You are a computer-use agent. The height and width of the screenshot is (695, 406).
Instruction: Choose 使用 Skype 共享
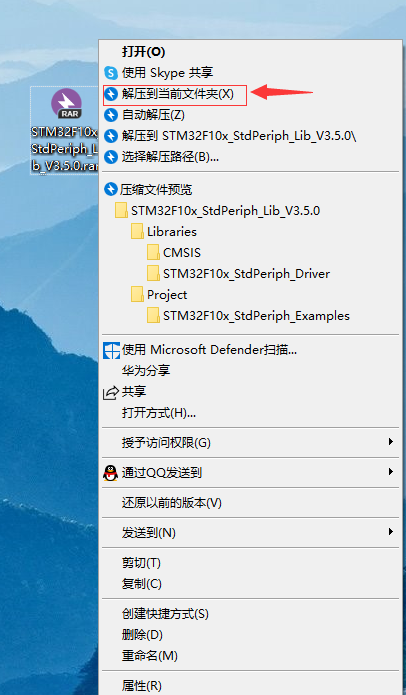click(168, 73)
